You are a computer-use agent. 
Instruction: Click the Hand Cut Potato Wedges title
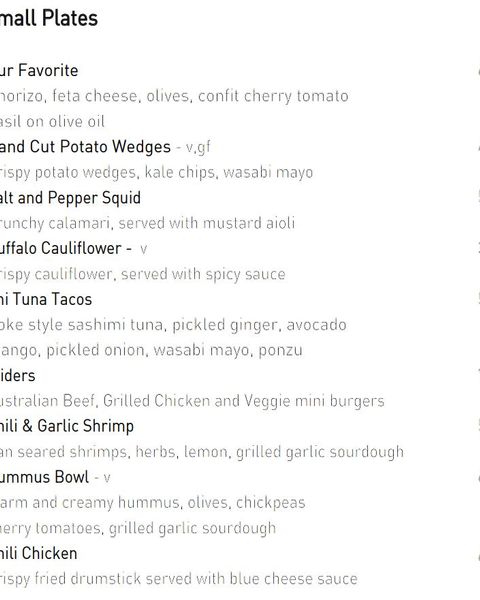click(x=85, y=147)
